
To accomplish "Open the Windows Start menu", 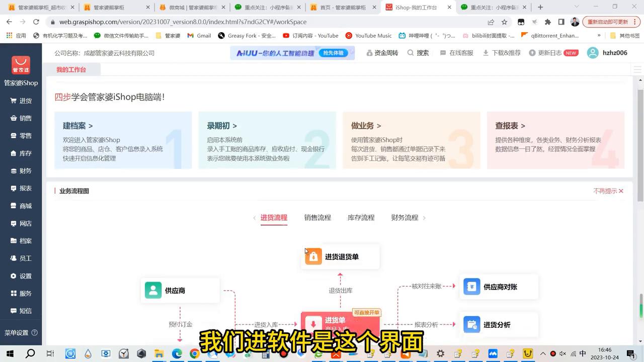I will click(10, 353).
